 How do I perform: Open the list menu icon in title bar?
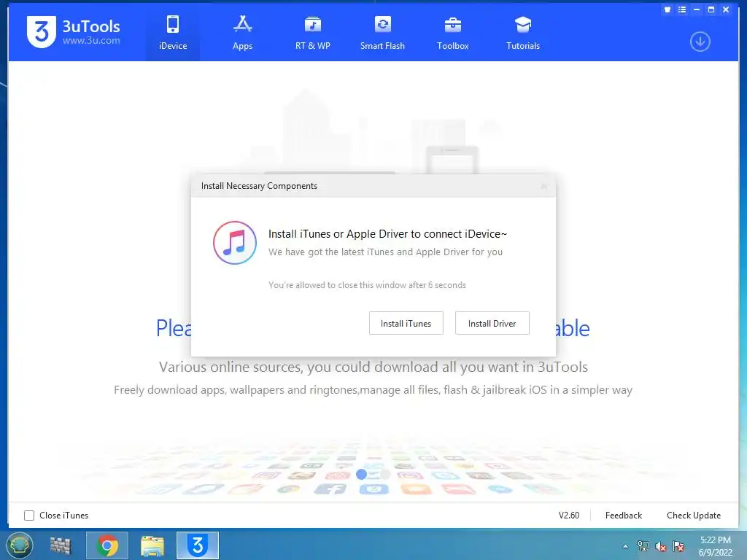[x=682, y=9]
